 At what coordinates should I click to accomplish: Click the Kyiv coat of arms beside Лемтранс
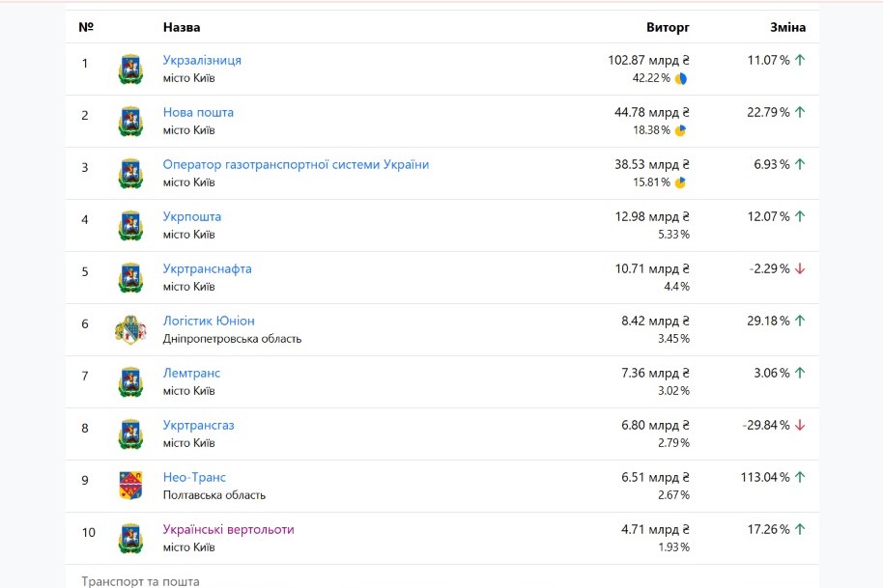pos(130,382)
